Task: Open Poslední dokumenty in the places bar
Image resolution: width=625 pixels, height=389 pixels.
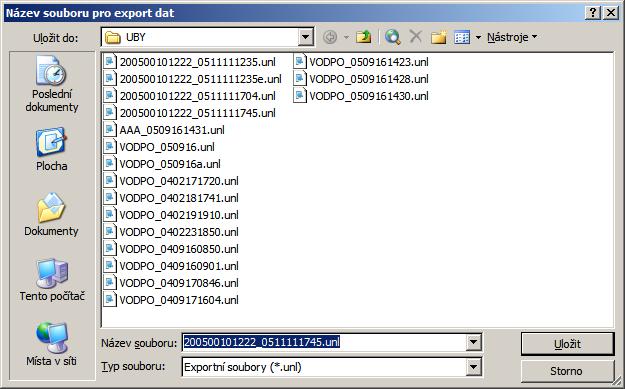Action: pos(51,84)
